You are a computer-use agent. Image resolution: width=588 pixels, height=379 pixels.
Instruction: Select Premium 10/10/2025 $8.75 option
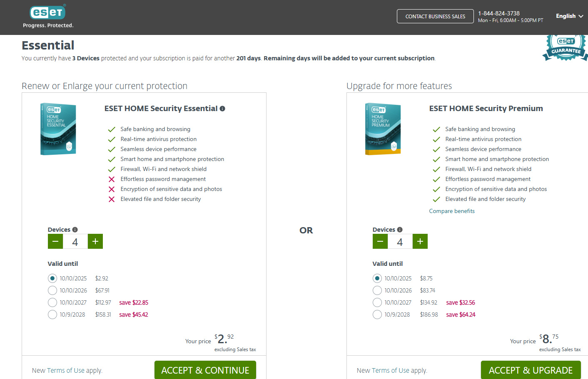tap(377, 278)
